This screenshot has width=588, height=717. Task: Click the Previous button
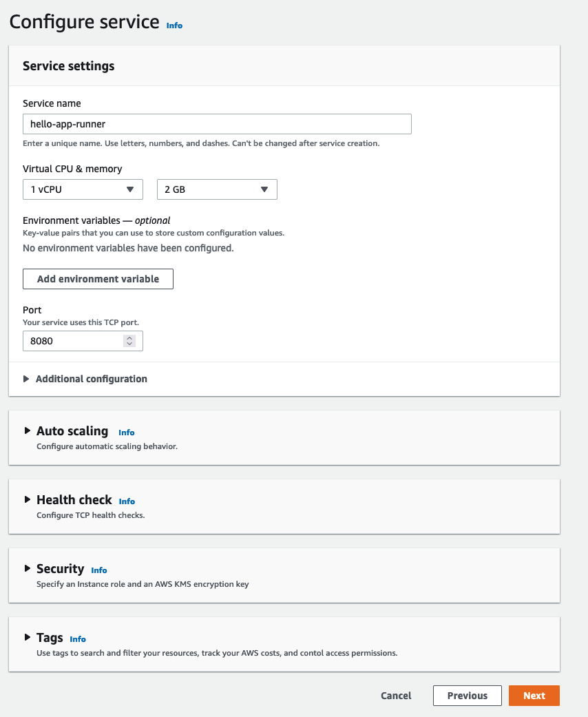click(468, 696)
